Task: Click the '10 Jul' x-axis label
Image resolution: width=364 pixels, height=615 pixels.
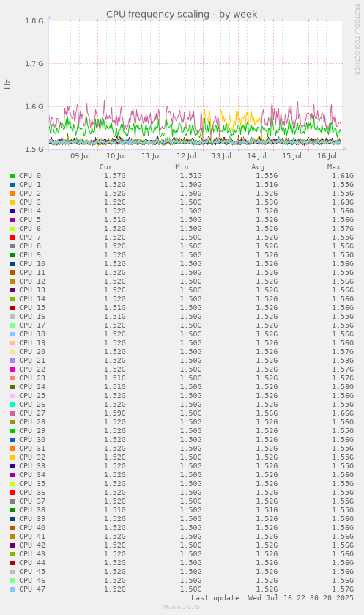Action: (116, 156)
